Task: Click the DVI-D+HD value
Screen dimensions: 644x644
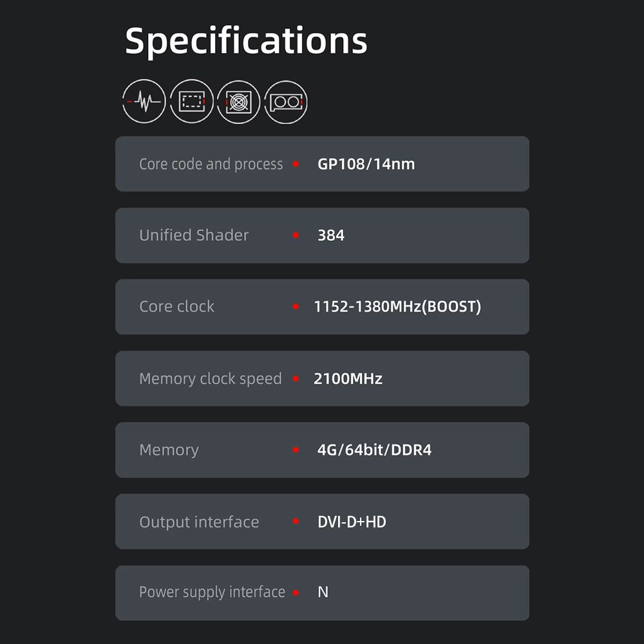Action: (352, 522)
